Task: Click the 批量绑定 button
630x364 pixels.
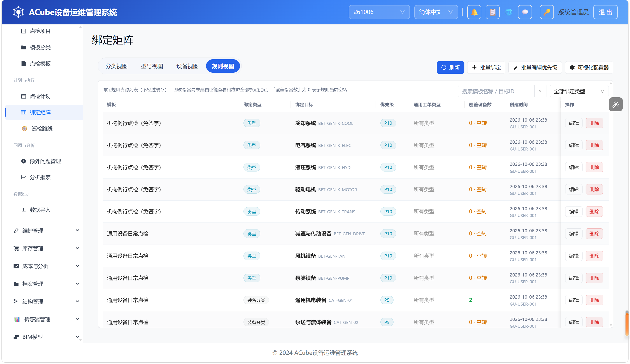Action: [x=486, y=68]
